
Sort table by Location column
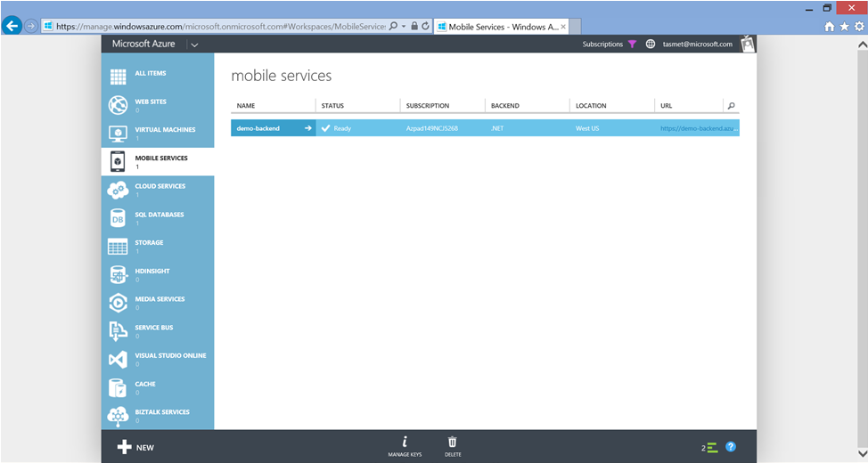(x=591, y=106)
